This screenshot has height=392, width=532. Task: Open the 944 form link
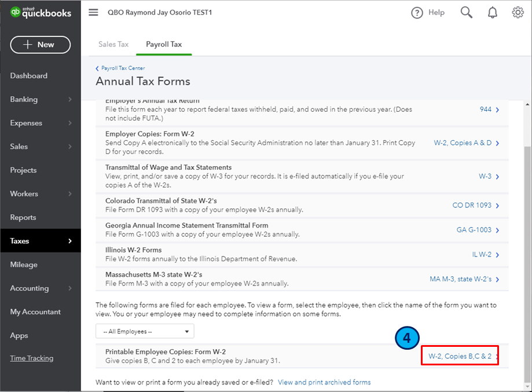point(486,109)
